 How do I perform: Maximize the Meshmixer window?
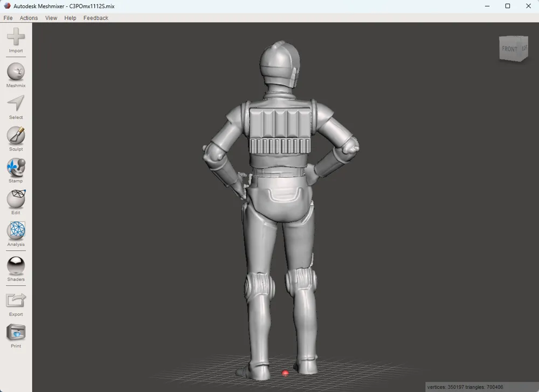507,6
